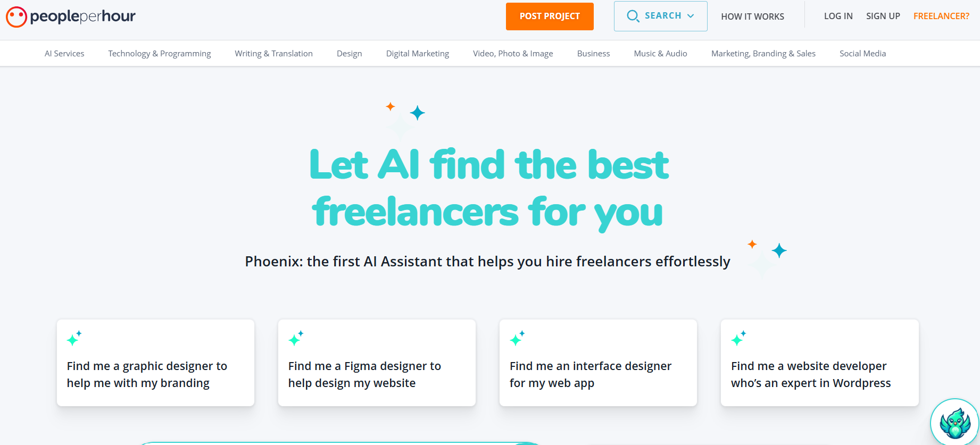This screenshot has height=445, width=980.
Task: Go to the Design category
Action: click(350, 53)
